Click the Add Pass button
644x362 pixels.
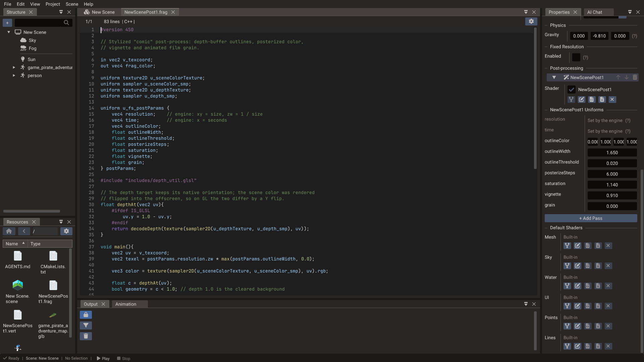tap(591, 218)
